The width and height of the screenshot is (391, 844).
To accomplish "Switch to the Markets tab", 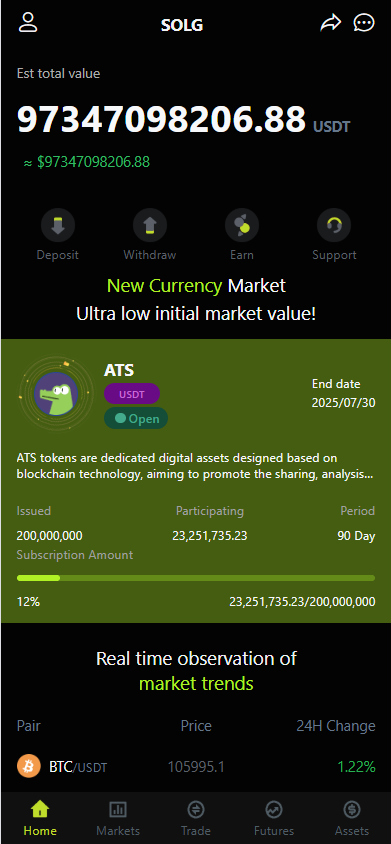I will click(x=118, y=818).
